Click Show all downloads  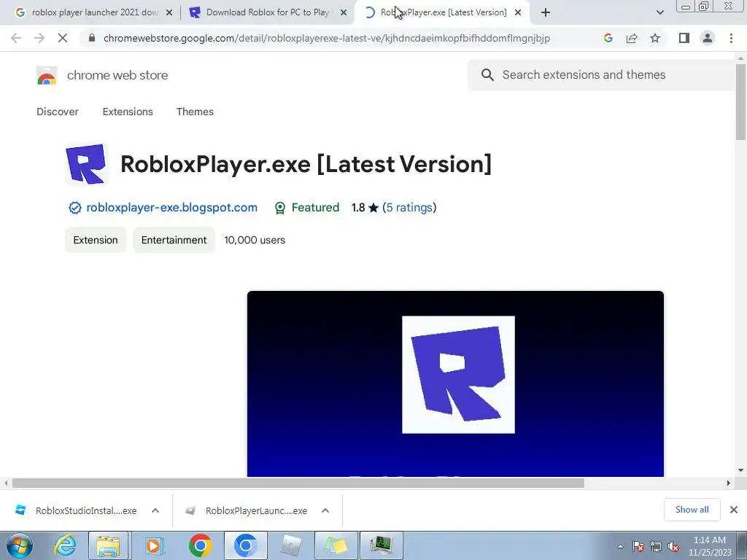pyautogui.click(x=692, y=510)
